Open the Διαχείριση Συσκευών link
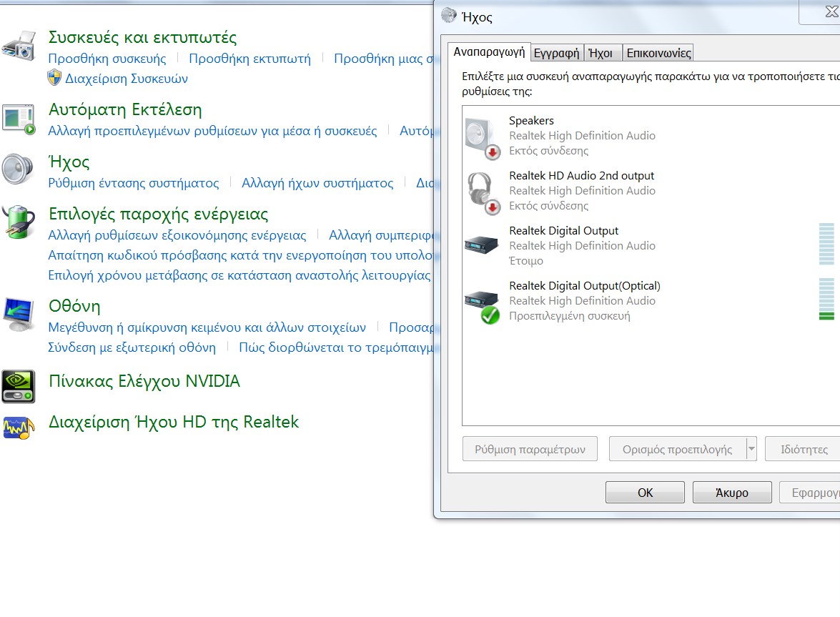This screenshot has height=617, width=840. pyautogui.click(x=127, y=79)
